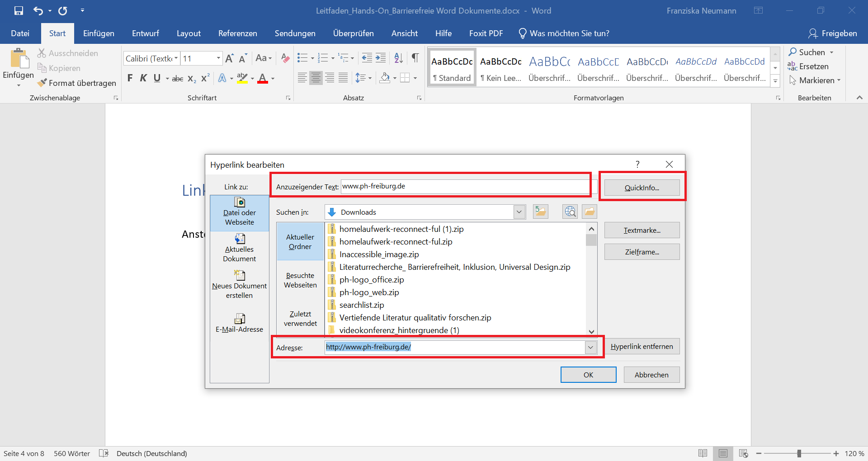The width and height of the screenshot is (868, 461).
Task: Toggle underline formatting
Action: click(156, 78)
